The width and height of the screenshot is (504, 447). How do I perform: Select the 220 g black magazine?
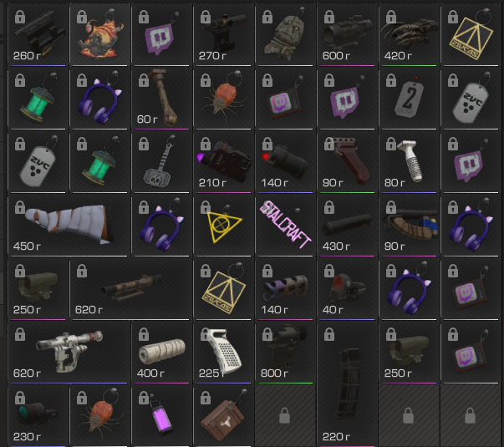pos(347,384)
